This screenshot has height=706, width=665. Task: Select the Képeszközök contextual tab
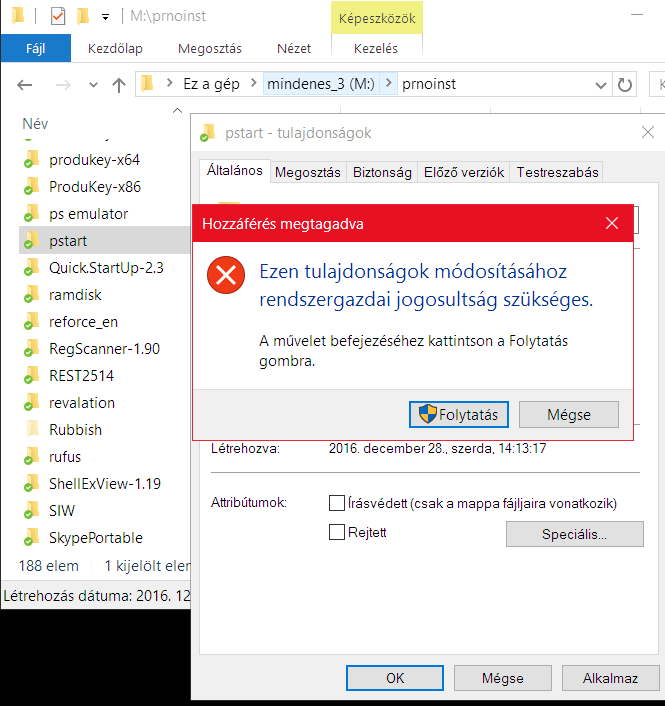377,18
